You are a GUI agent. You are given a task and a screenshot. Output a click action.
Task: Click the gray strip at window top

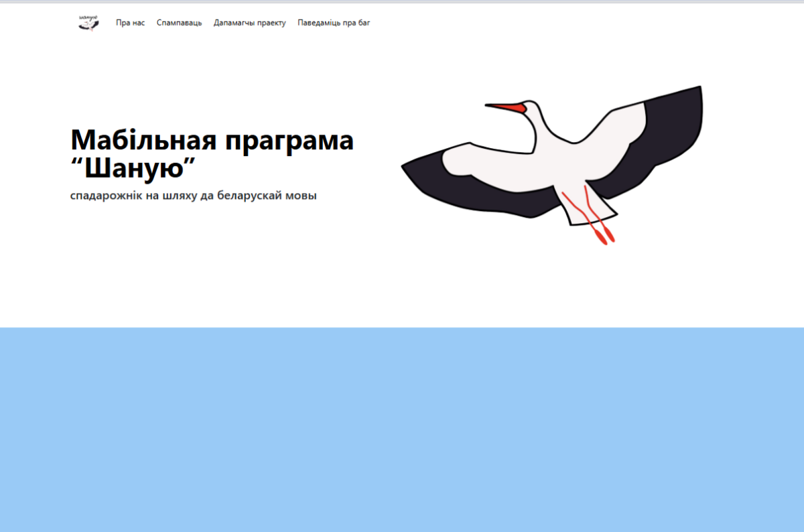coord(402,2)
